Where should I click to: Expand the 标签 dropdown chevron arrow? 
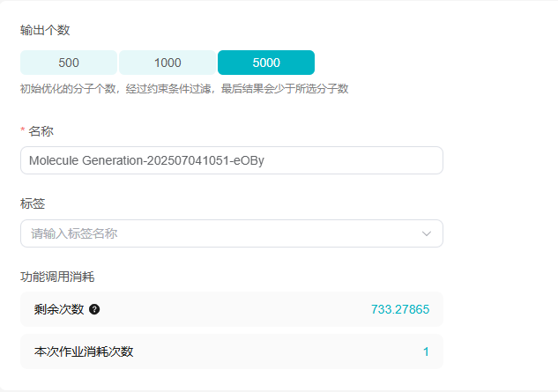click(427, 233)
